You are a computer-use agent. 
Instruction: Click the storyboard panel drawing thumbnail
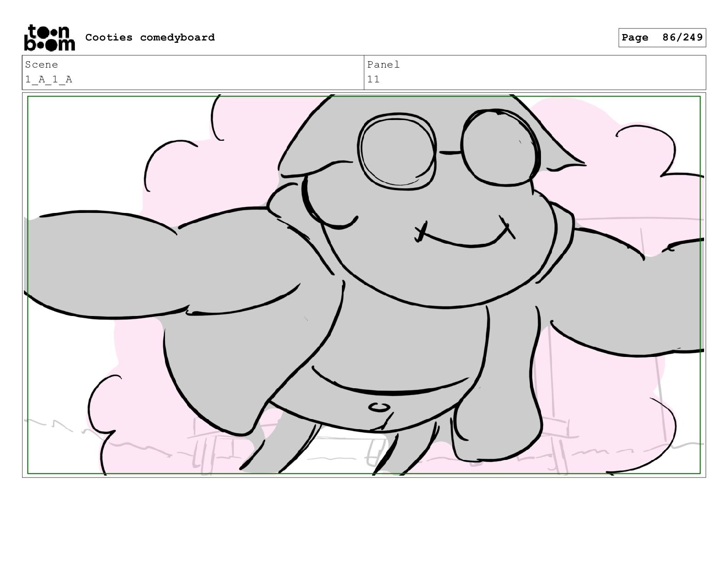(364, 285)
